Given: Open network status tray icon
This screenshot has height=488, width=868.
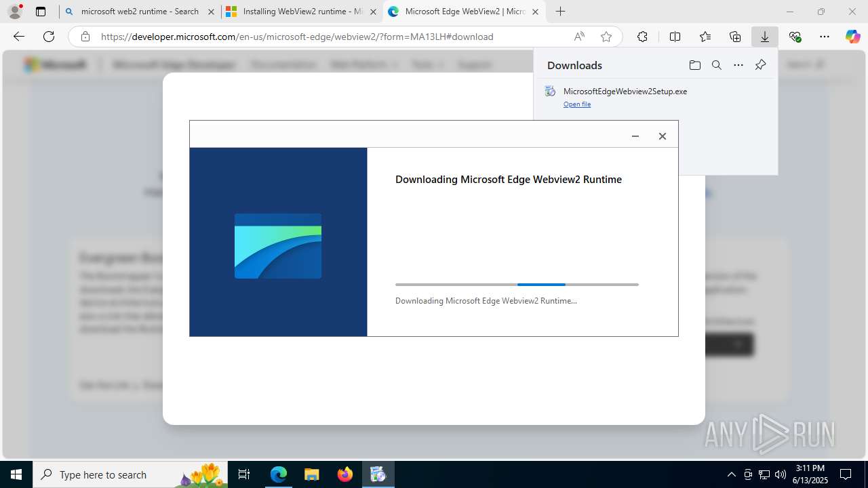Looking at the screenshot, I should pos(764,474).
